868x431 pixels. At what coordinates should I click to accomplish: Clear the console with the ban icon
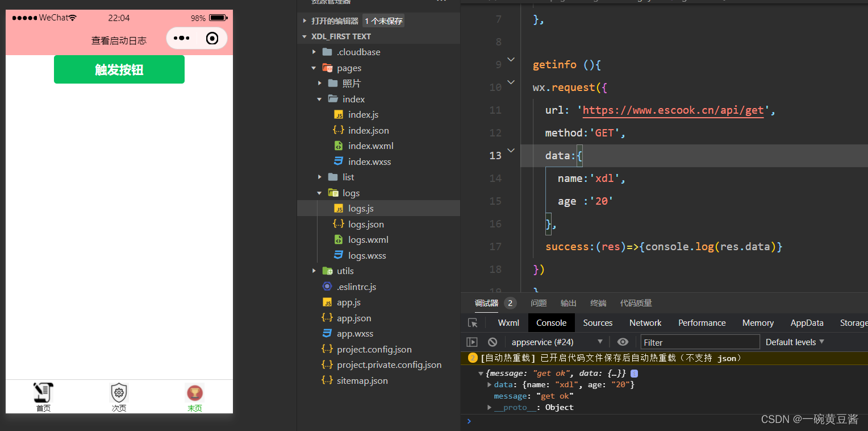click(x=493, y=342)
